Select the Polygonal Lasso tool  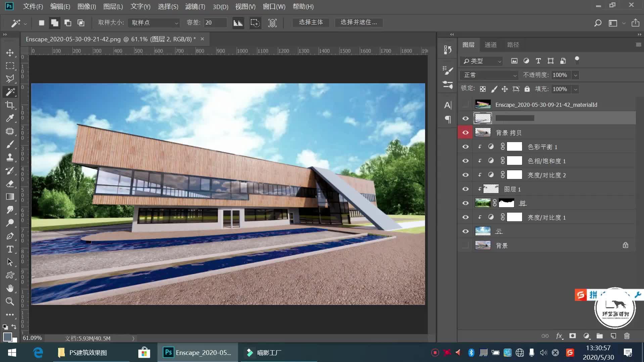point(10,79)
